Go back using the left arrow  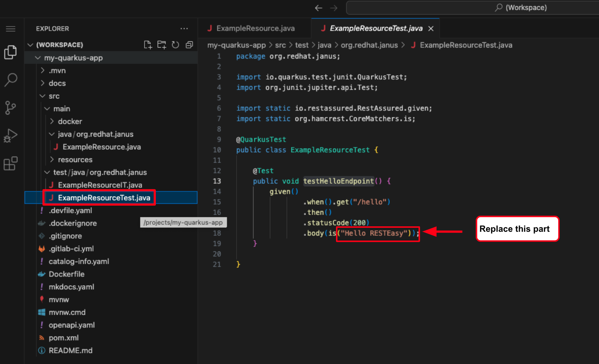pyautogui.click(x=319, y=8)
